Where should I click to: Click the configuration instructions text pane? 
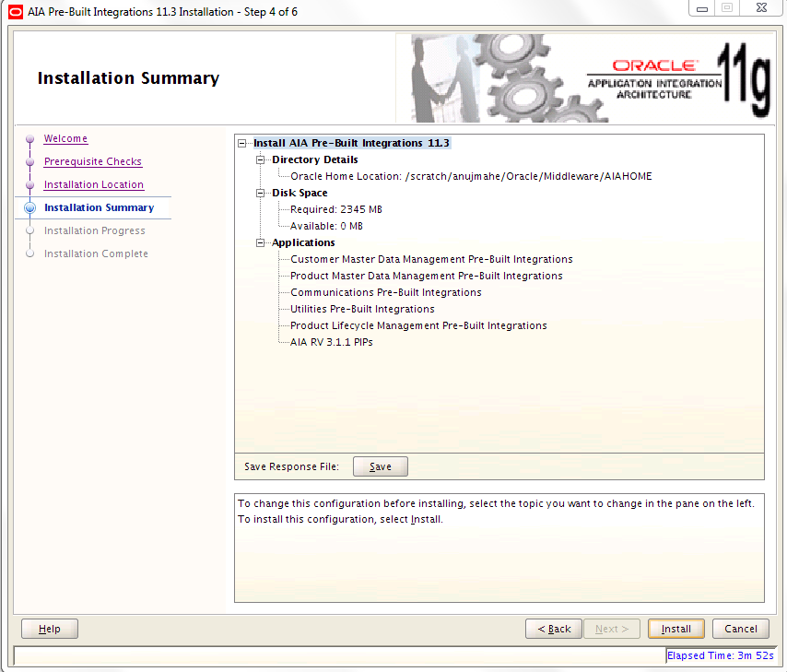point(499,548)
